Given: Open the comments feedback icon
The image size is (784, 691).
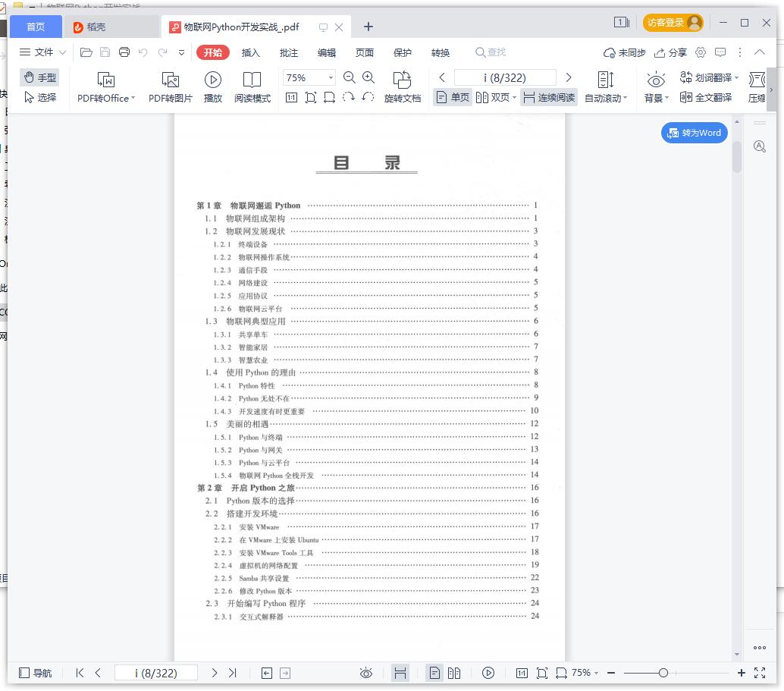Looking at the screenshot, I should click(x=720, y=52).
